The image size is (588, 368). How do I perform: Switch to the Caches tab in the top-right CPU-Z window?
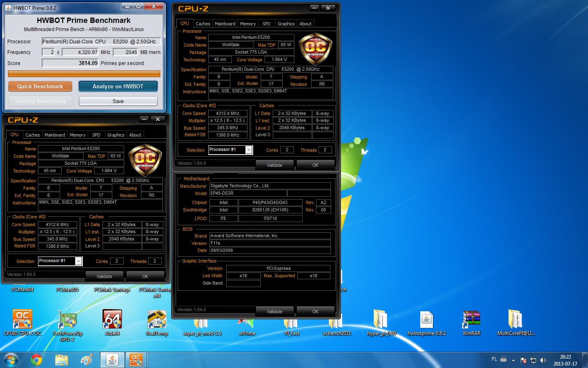[x=203, y=24]
